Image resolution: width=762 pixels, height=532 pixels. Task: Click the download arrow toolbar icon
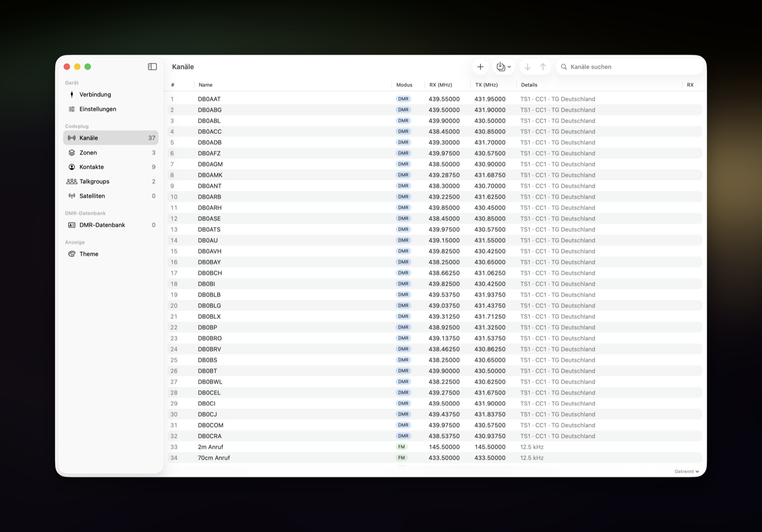coord(528,67)
